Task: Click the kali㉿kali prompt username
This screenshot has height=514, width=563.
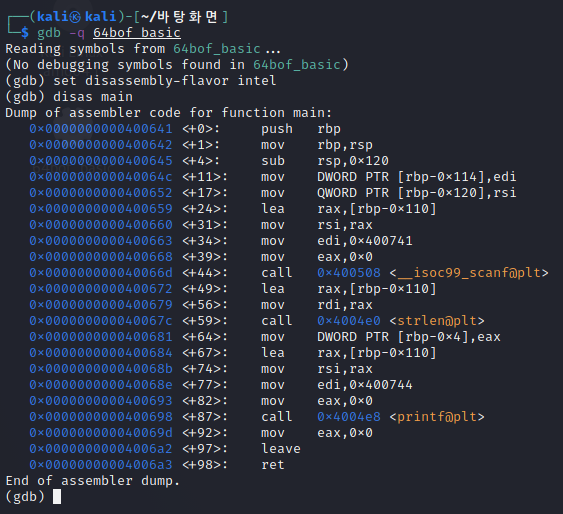Action: coord(76,17)
